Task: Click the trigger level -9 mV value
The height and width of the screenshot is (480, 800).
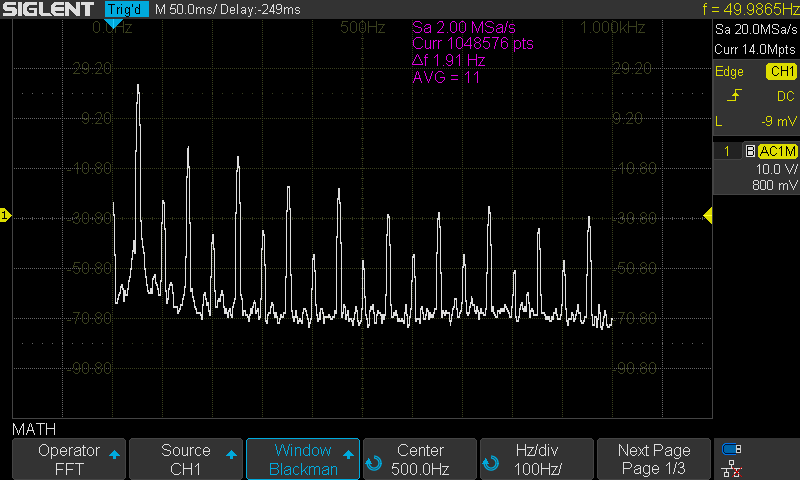Action: pos(779,121)
